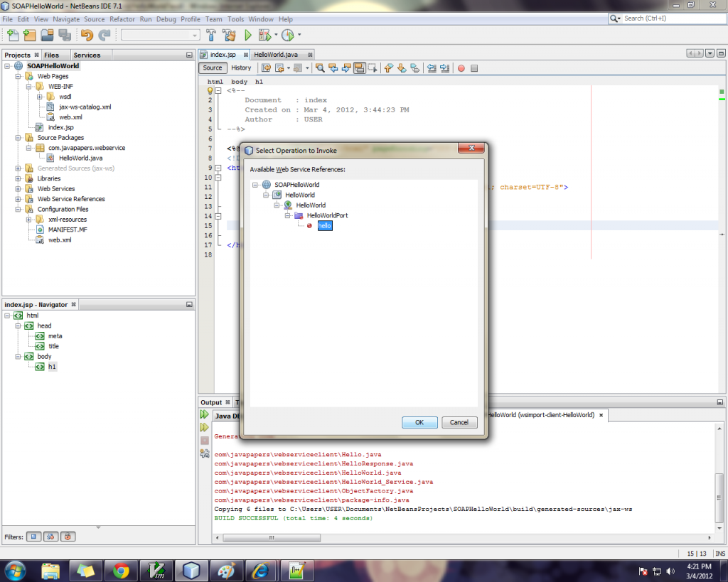Toggle the Highlight Search editor button

(359, 68)
